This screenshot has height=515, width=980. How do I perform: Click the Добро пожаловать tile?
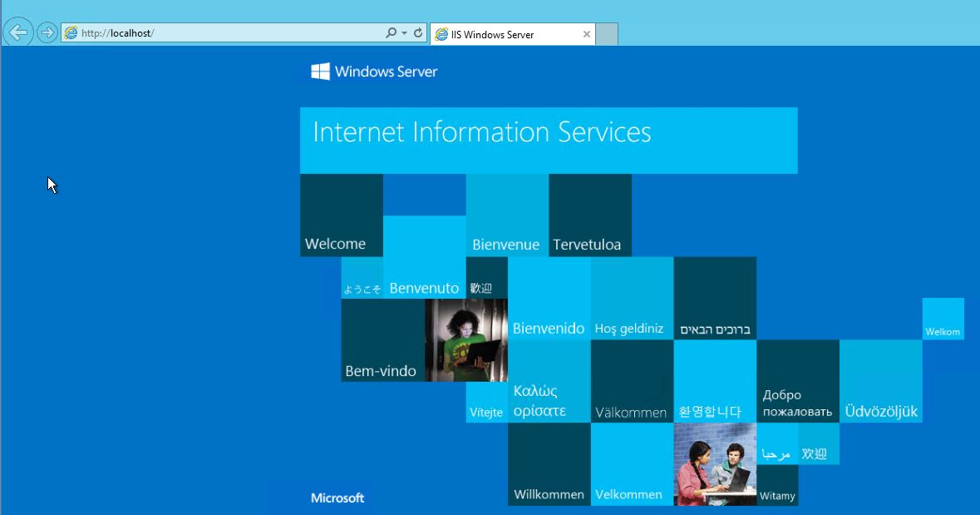click(798, 381)
